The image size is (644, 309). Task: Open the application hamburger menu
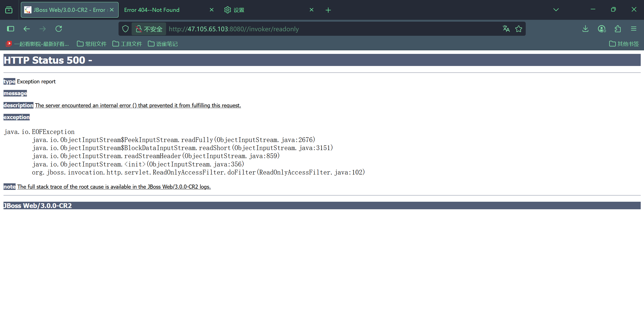click(634, 29)
